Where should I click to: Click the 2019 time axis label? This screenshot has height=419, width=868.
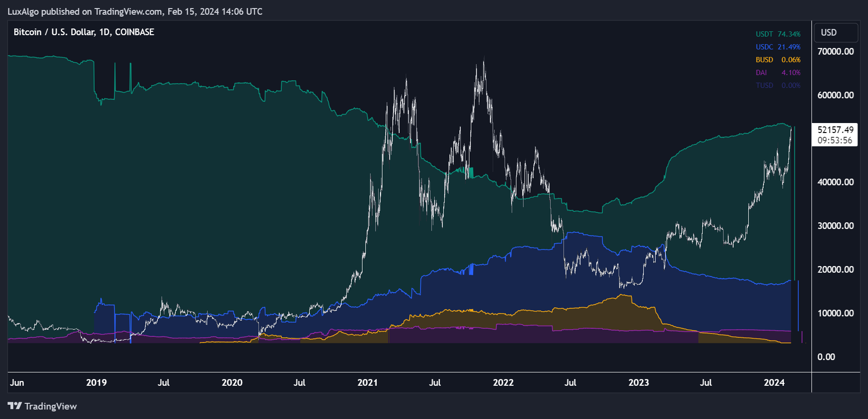[96, 382]
